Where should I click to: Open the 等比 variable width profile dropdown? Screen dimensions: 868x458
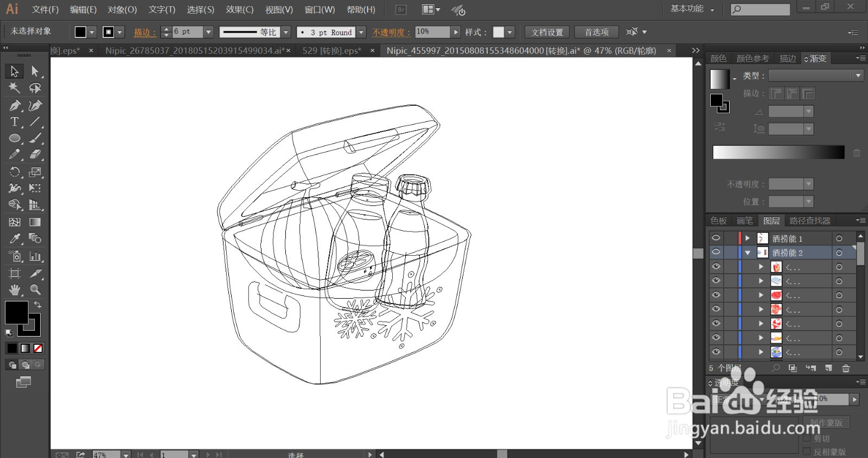pyautogui.click(x=286, y=32)
